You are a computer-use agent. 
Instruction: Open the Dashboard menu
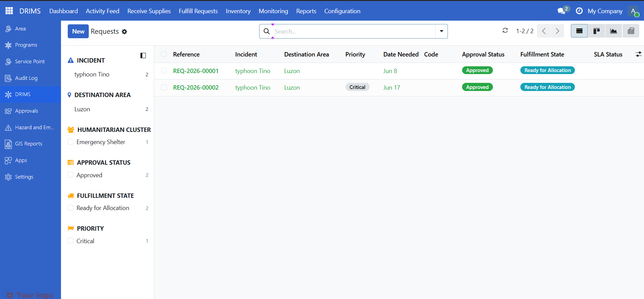[x=63, y=11]
